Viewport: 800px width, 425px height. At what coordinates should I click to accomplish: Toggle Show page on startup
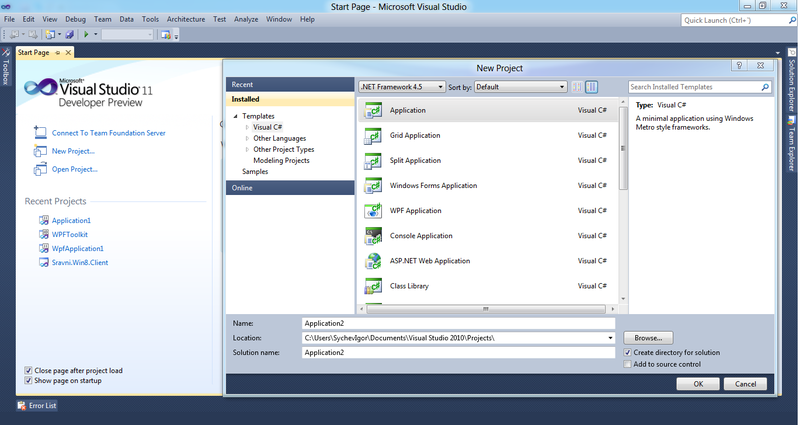29,381
